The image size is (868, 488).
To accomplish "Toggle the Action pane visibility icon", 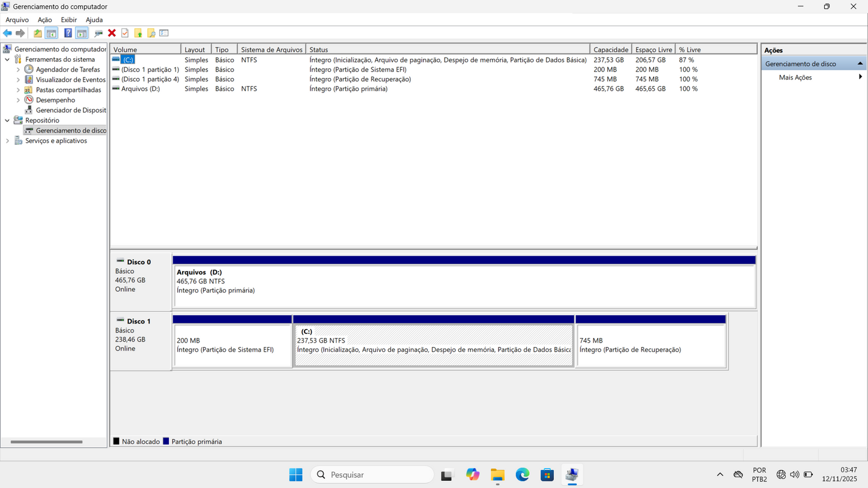I will (x=80, y=33).
